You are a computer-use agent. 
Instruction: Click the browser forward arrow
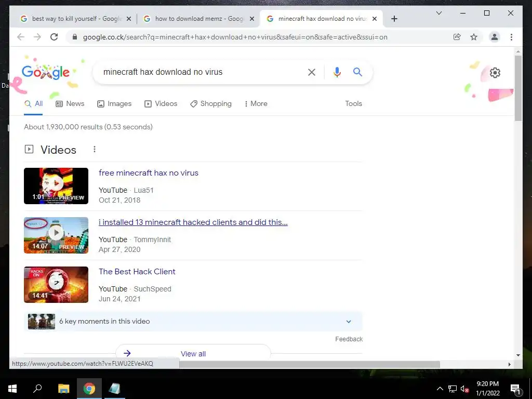pyautogui.click(x=37, y=37)
